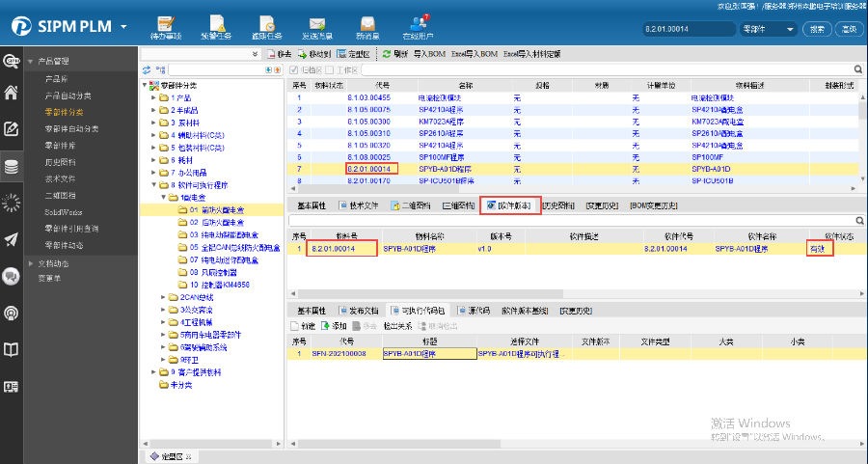The height and width of the screenshot is (464, 868).
Task: Open the 发送消息 envelope icon
Action: coord(316,24)
